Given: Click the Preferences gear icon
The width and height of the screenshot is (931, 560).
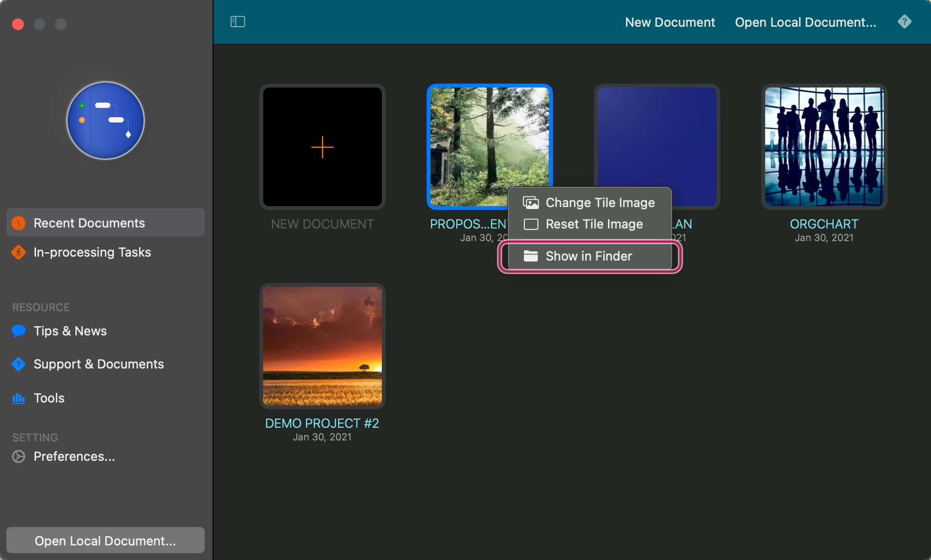Looking at the screenshot, I should pyautogui.click(x=18, y=456).
